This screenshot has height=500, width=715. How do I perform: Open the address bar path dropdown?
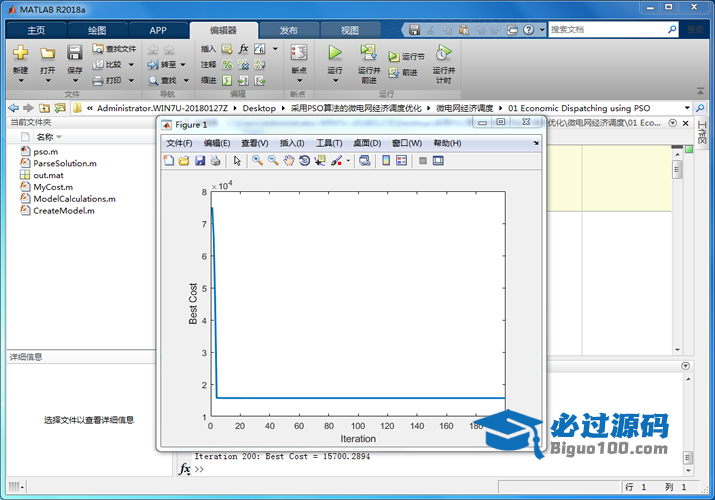[687, 108]
